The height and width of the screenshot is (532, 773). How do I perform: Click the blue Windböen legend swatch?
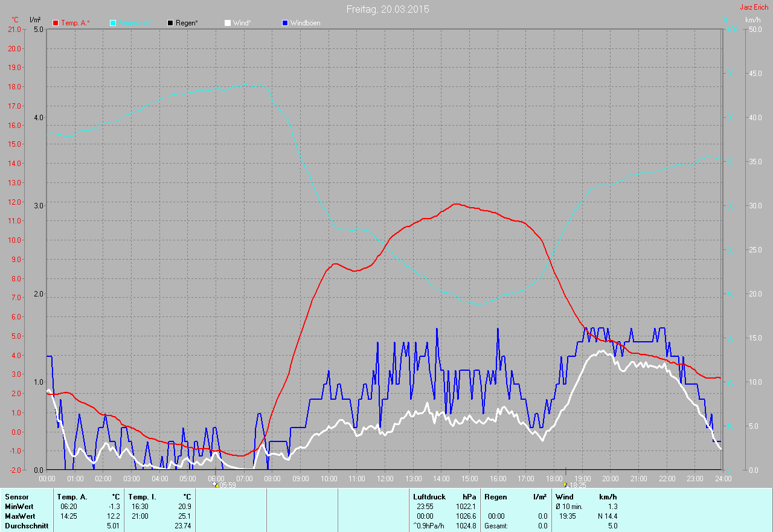tap(285, 23)
